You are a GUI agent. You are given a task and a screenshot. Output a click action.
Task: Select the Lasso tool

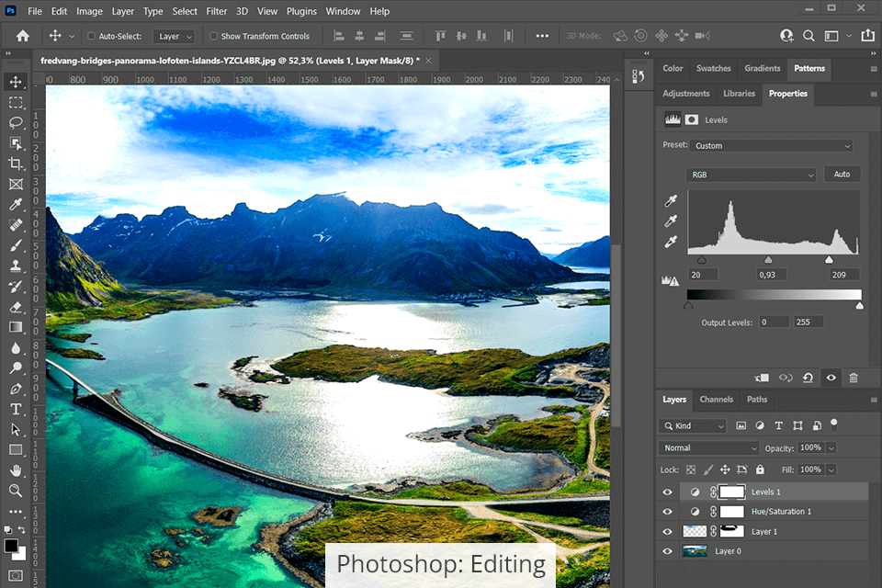click(16, 123)
